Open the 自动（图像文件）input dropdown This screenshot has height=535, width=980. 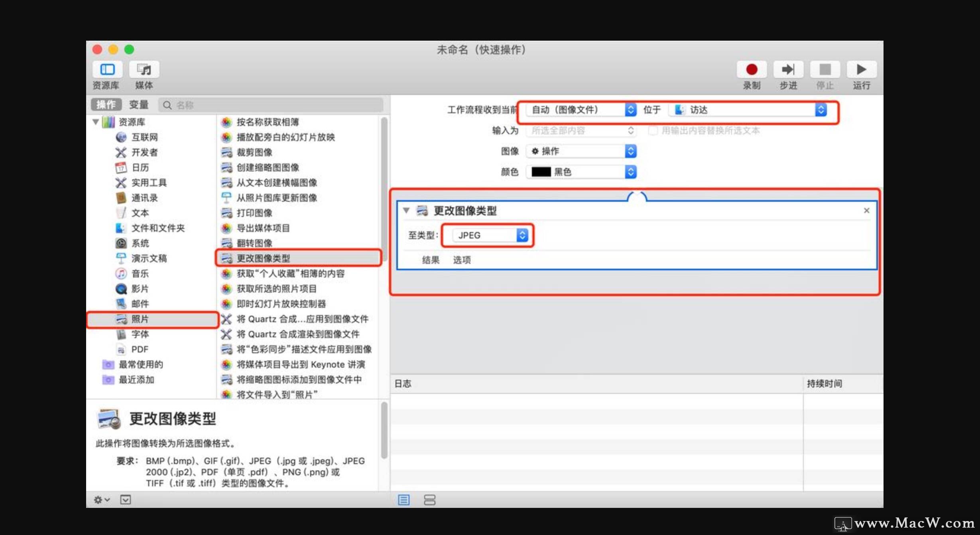tap(581, 110)
